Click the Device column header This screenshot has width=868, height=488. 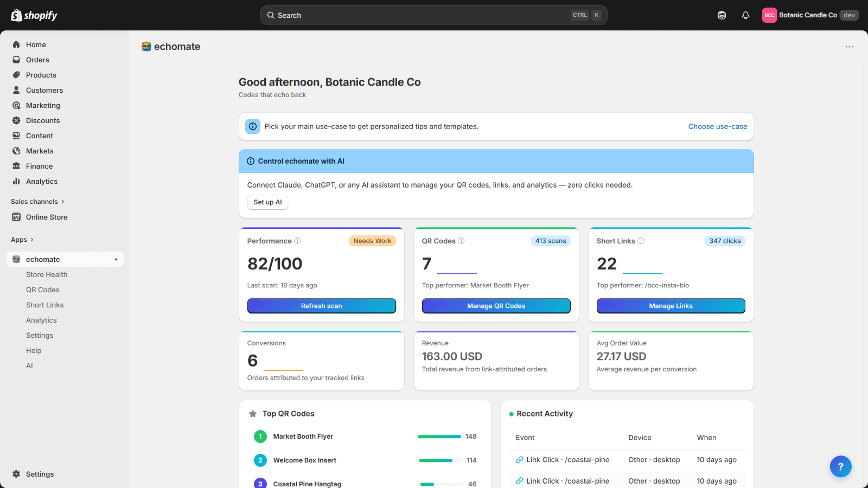tap(640, 438)
